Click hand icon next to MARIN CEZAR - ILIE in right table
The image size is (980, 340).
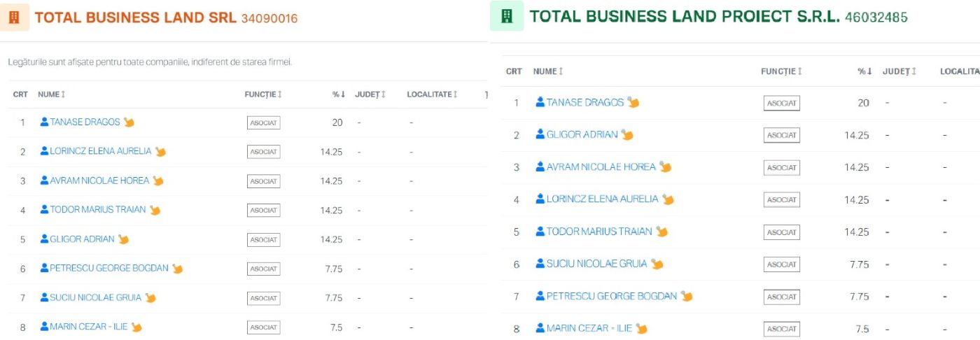(641, 328)
